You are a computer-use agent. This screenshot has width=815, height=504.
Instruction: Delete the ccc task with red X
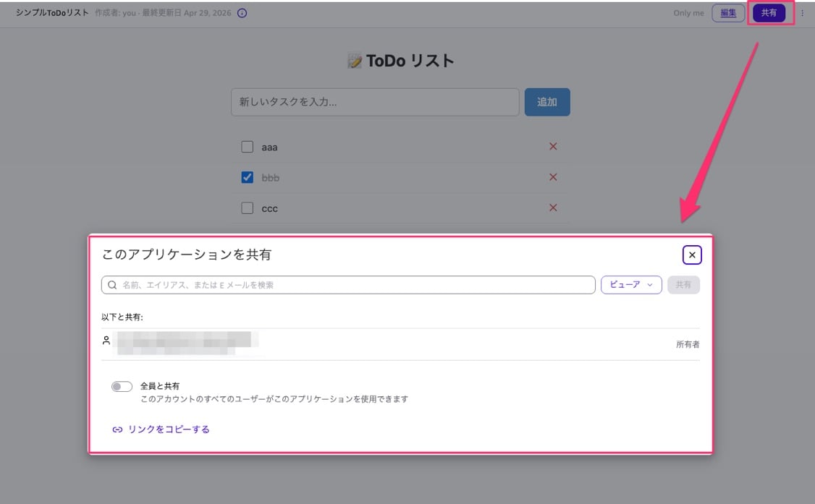(x=553, y=208)
